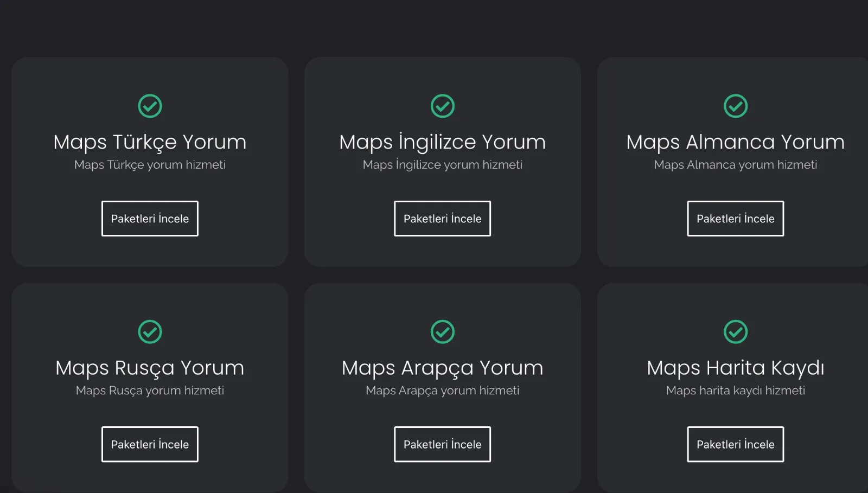Select the Maps İngilizce Yorum heading
This screenshot has height=493, width=868.
(443, 142)
